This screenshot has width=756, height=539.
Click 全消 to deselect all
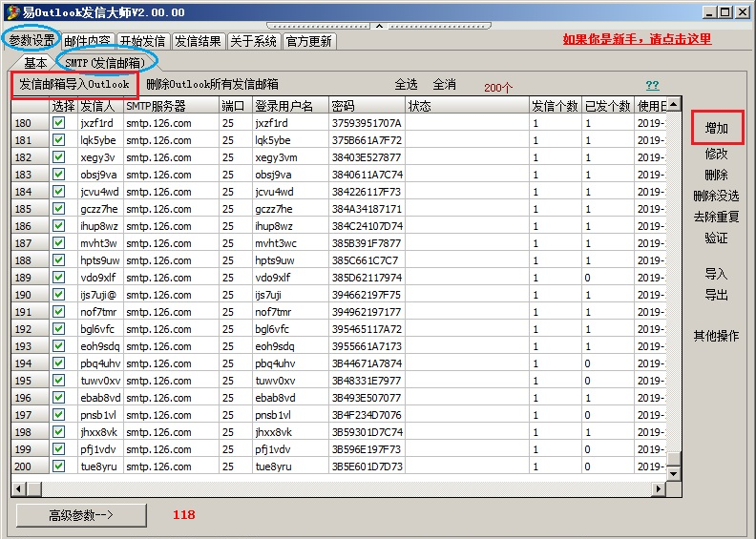tap(445, 85)
